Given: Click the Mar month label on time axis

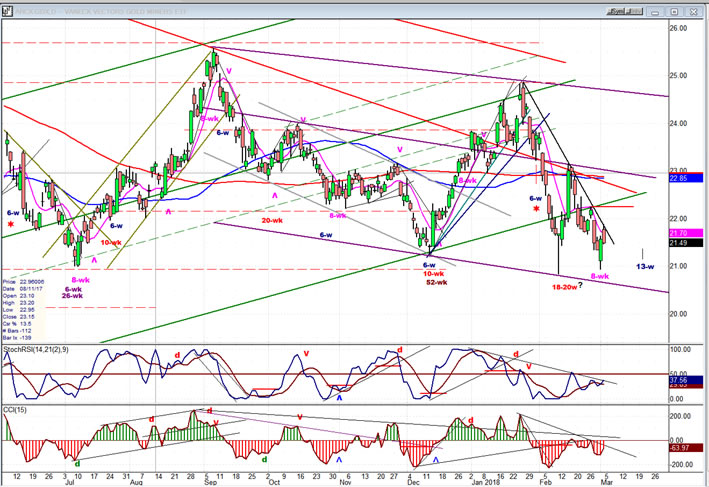Looking at the screenshot, I should pyautogui.click(x=607, y=482).
